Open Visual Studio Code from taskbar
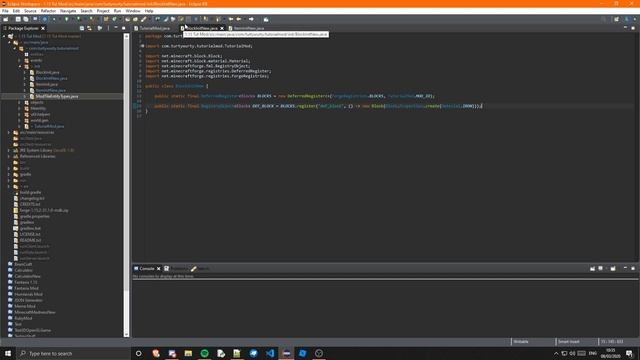Viewport: 640px width, 360px height. [x=270, y=353]
